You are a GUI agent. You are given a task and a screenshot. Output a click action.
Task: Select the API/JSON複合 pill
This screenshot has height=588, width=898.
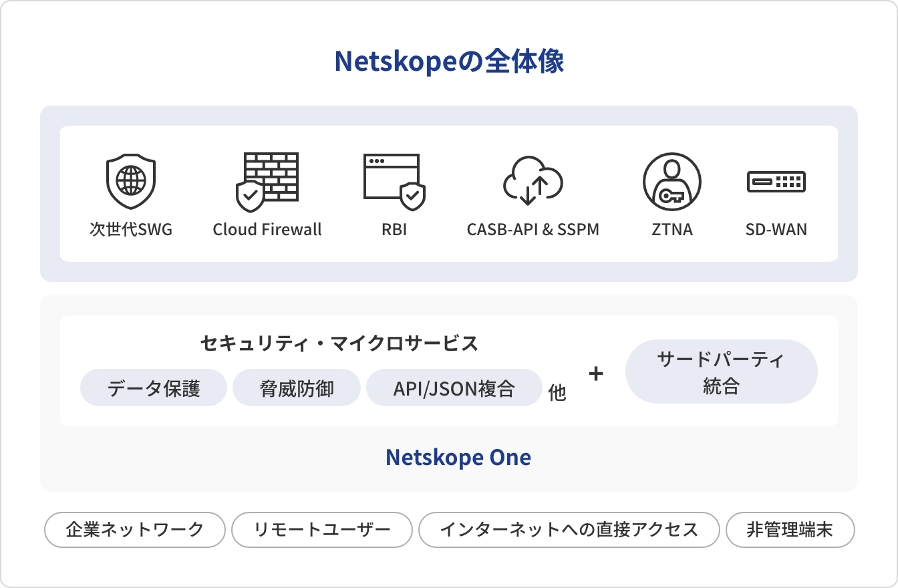tap(454, 388)
